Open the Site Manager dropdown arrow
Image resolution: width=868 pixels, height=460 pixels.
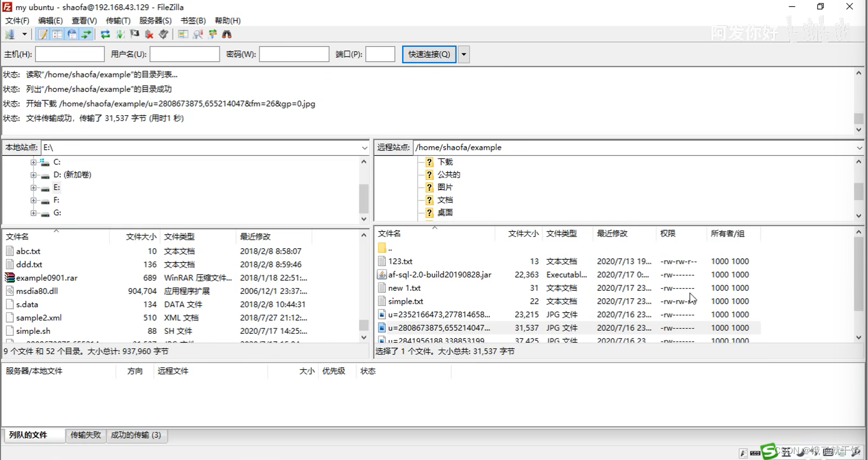24,34
